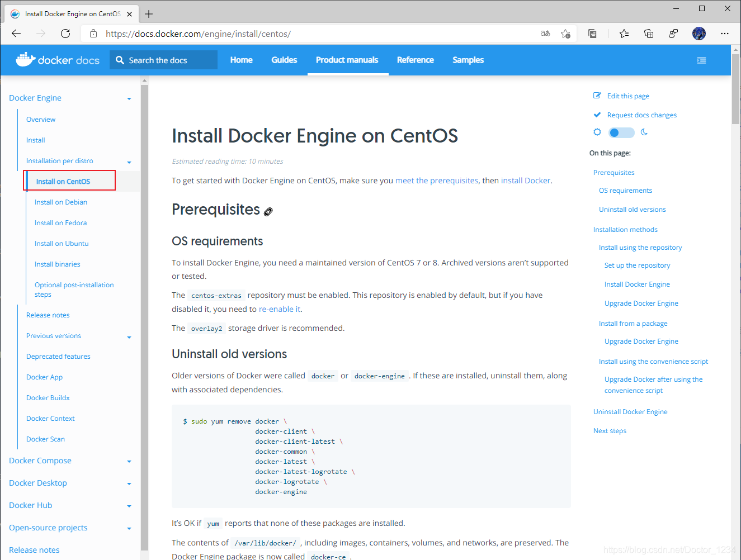Screen dimensions: 741x560
Task: Click the left sidebar scrollbar
Action: click(144, 317)
